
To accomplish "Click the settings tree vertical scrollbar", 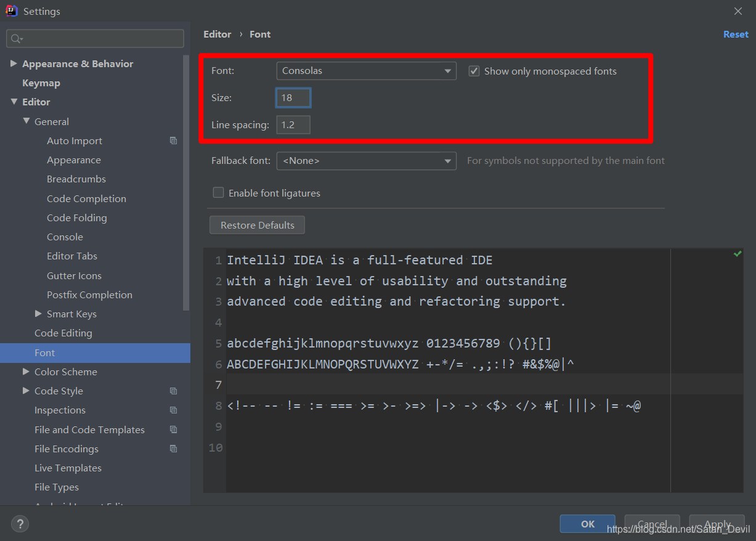I will tap(187, 182).
